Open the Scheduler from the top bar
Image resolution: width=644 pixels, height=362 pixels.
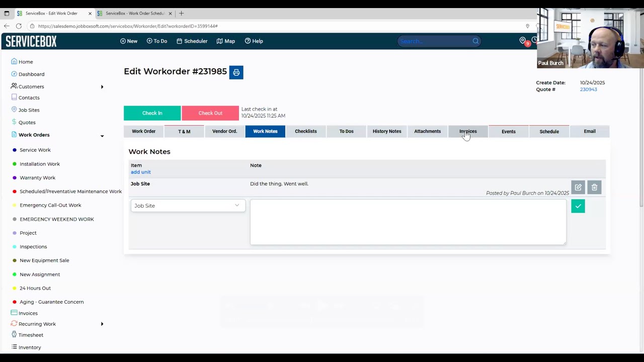click(x=192, y=41)
